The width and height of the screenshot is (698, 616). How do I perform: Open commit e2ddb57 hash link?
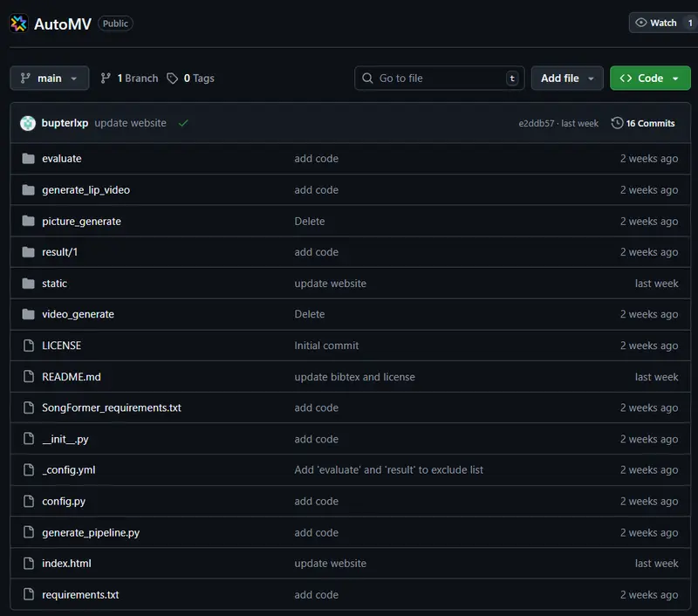pos(537,124)
